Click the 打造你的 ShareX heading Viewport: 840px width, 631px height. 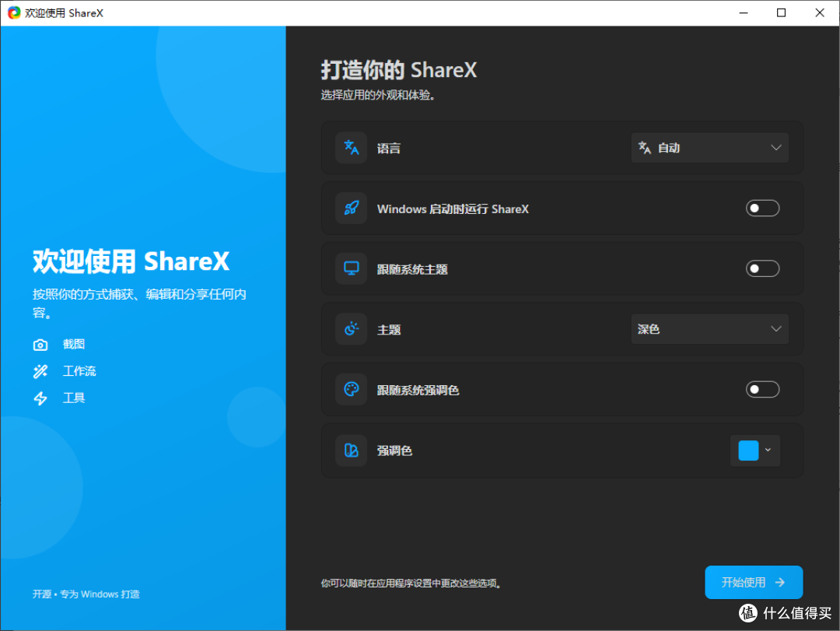point(398,70)
